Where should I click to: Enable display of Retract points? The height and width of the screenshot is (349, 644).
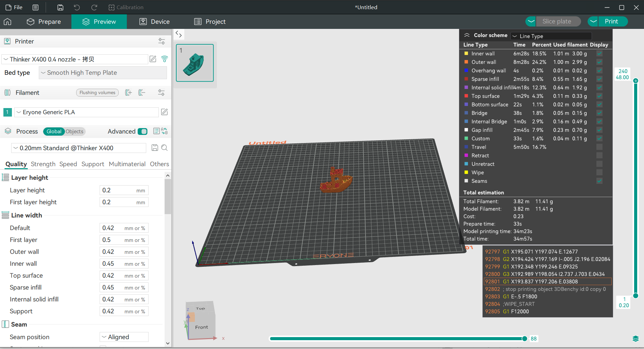coord(599,155)
